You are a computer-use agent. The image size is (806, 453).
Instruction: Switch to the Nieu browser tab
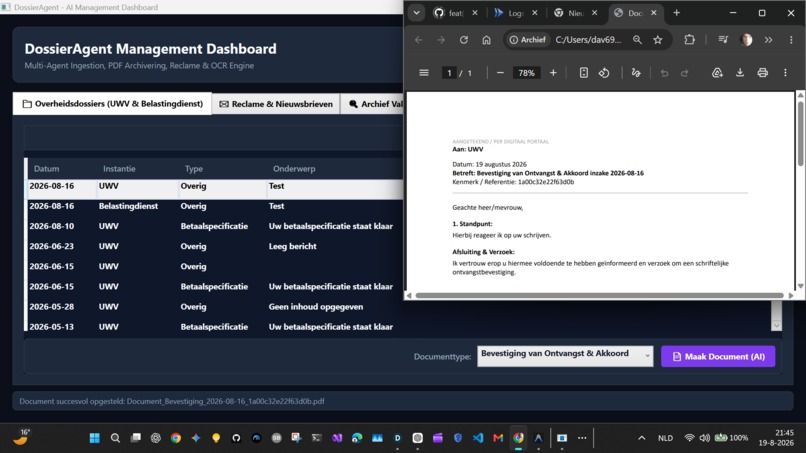click(575, 13)
